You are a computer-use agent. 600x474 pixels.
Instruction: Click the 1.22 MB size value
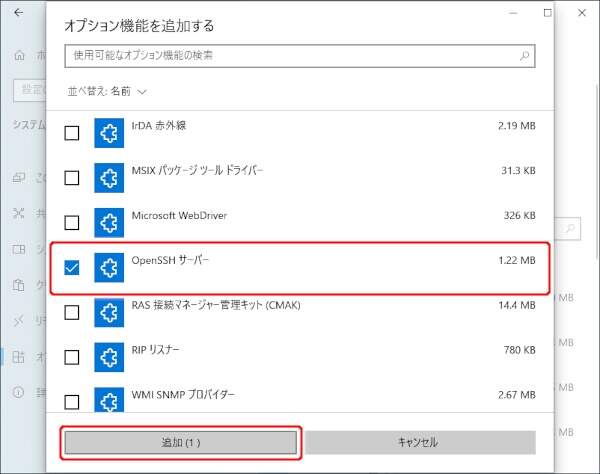[x=517, y=261]
